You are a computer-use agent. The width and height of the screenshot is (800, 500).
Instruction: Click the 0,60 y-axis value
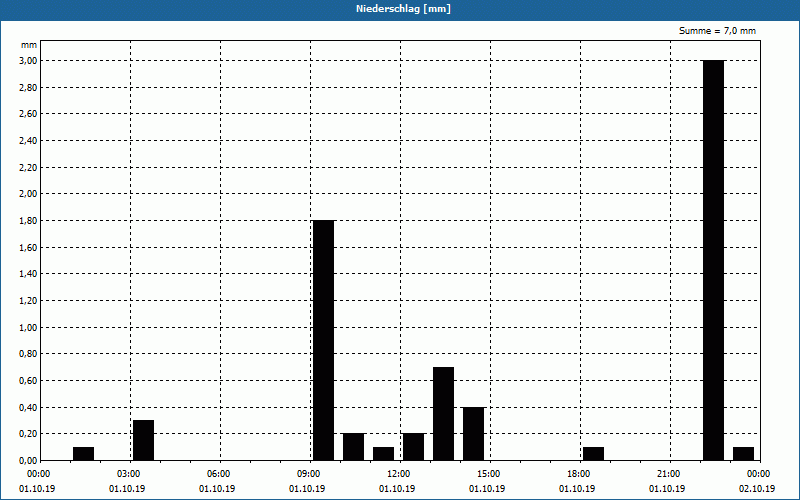coord(28,381)
